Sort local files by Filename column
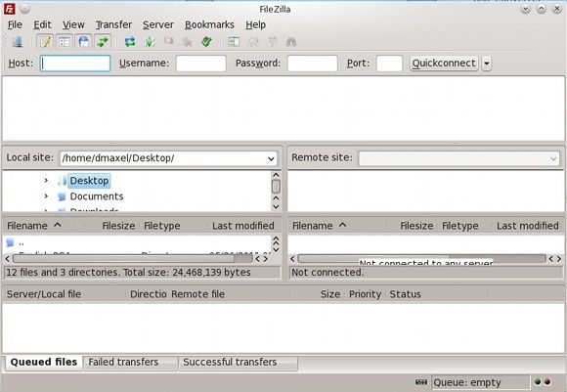Screen dimensions: 567x392 [43, 226]
